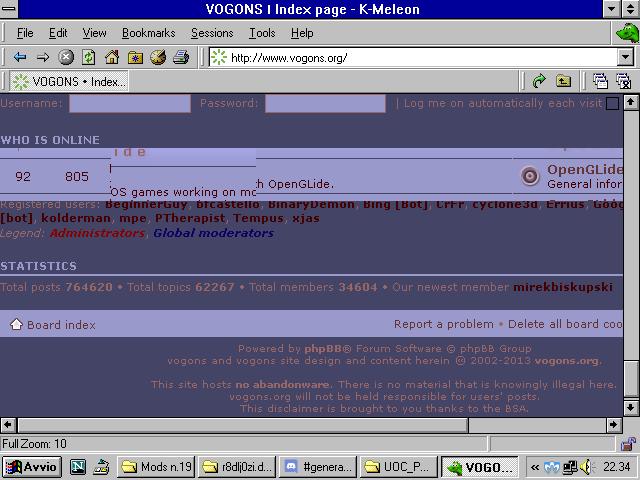Open the Sessions menu
This screenshot has height=480, width=640.
pyautogui.click(x=212, y=33)
